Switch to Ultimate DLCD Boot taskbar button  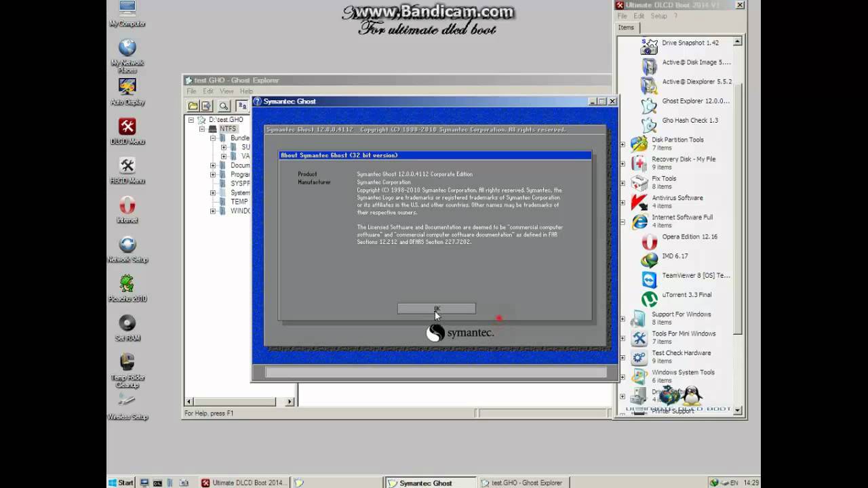(x=244, y=483)
